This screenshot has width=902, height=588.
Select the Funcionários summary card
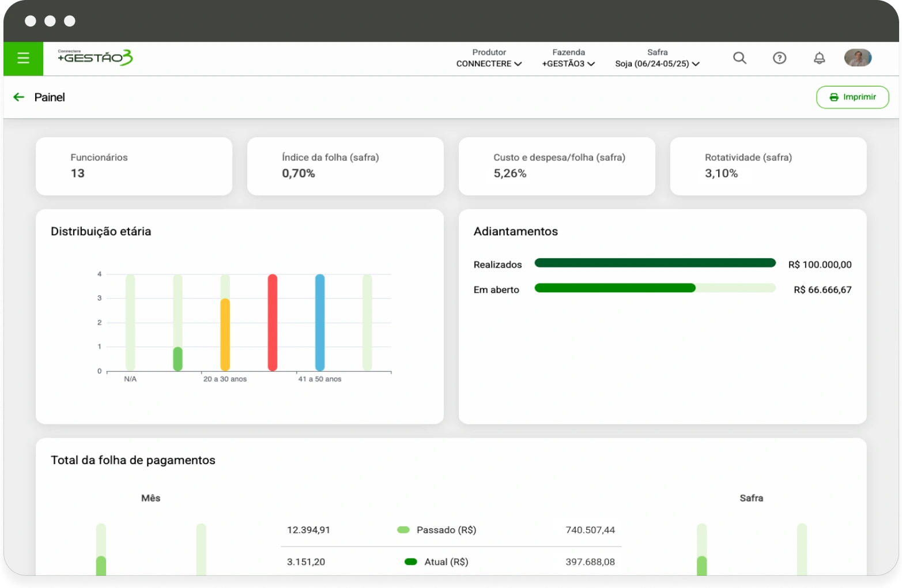[134, 166]
